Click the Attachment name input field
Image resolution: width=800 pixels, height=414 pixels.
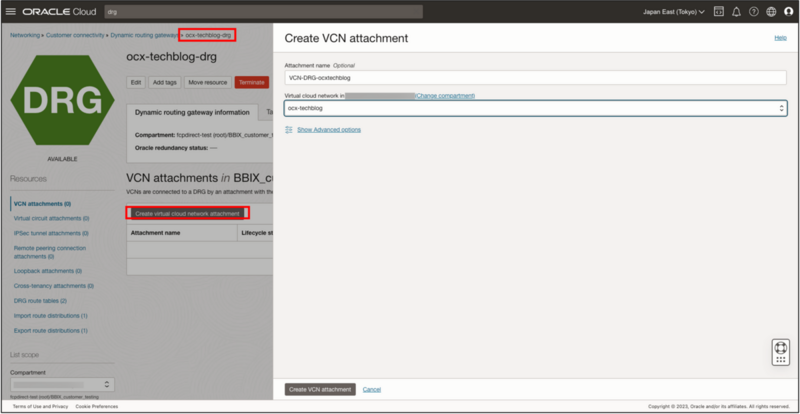535,78
